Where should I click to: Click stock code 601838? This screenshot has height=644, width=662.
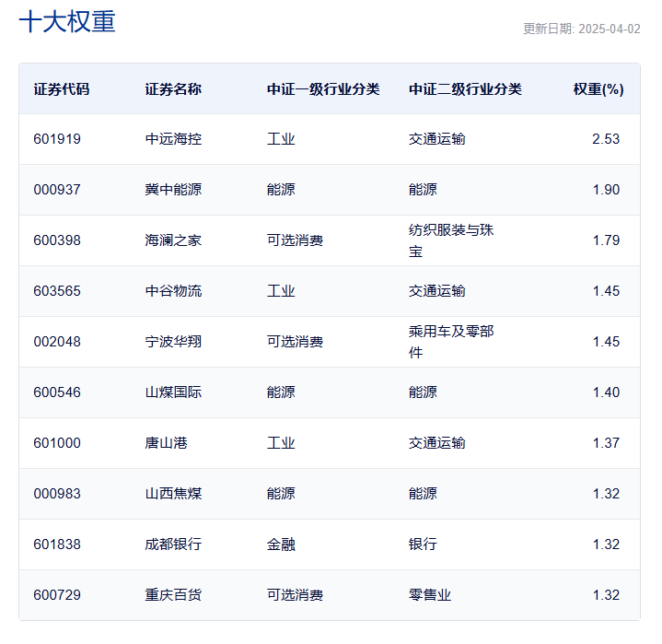tap(57, 544)
